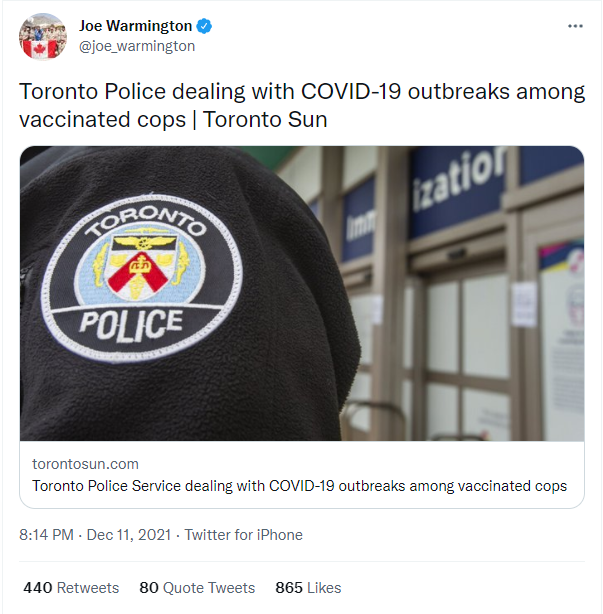Click the torontosun.com domain link
Viewport: 603px width, 614px height.
tap(85, 464)
